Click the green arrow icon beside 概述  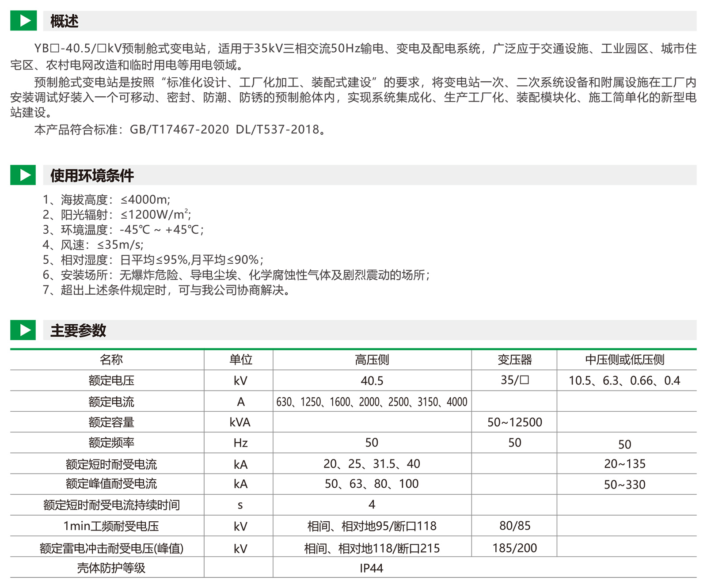tap(23, 21)
